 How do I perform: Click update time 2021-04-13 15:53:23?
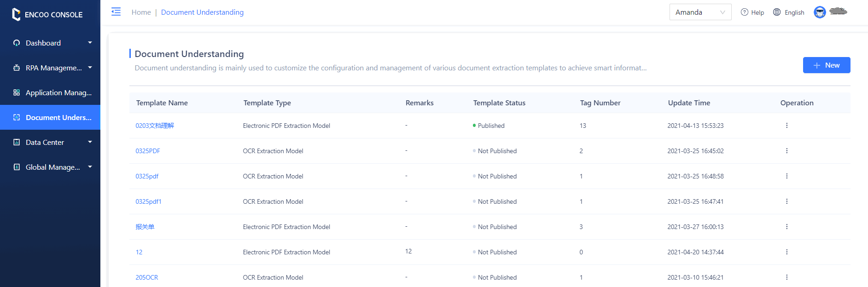pyautogui.click(x=695, y=126)
